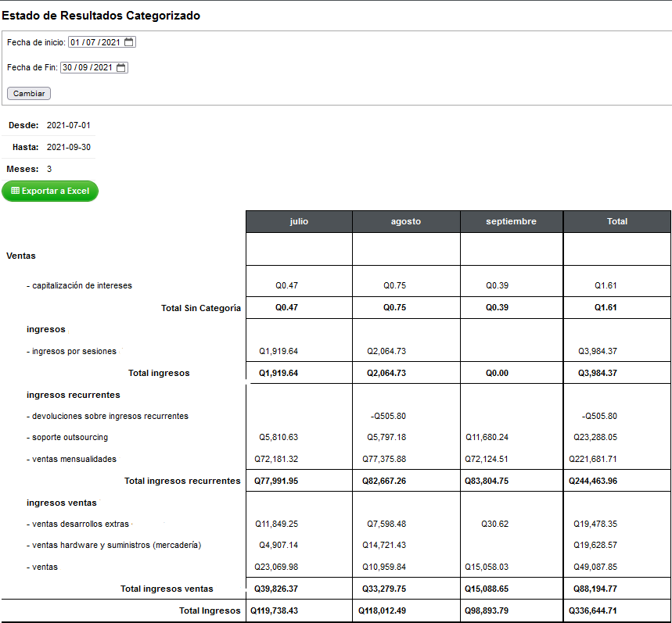Click Exportar a Excel button

click(x=50, y=191)
